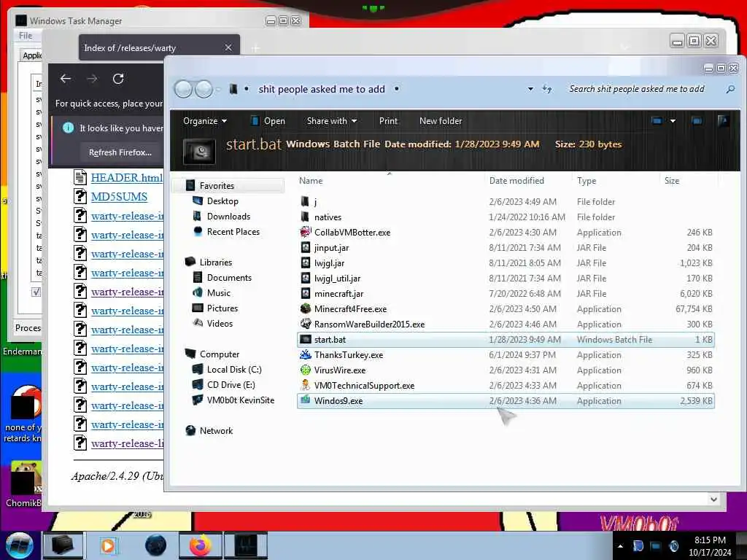Viewport: 747px width, 560px height.
Task: Click the Print toolbar command
Action: pos(388,121)
